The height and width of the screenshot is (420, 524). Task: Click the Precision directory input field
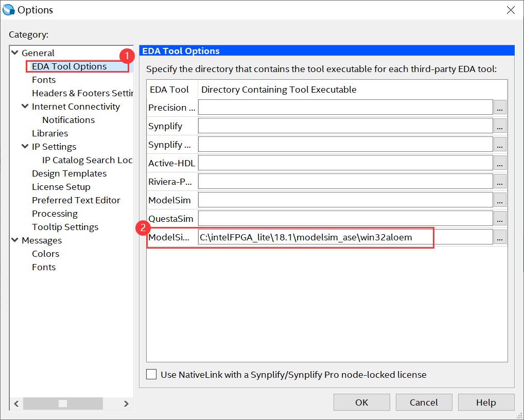click(x=345, y=107)
